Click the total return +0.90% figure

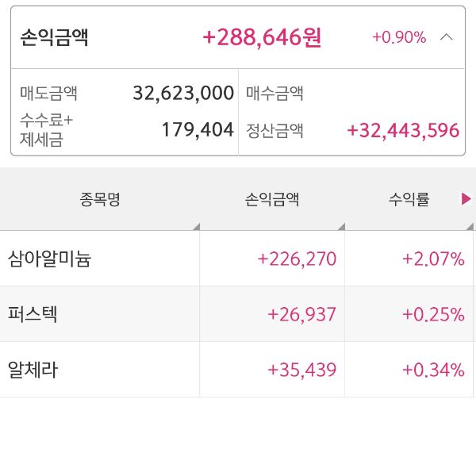[x=399, y=37]
